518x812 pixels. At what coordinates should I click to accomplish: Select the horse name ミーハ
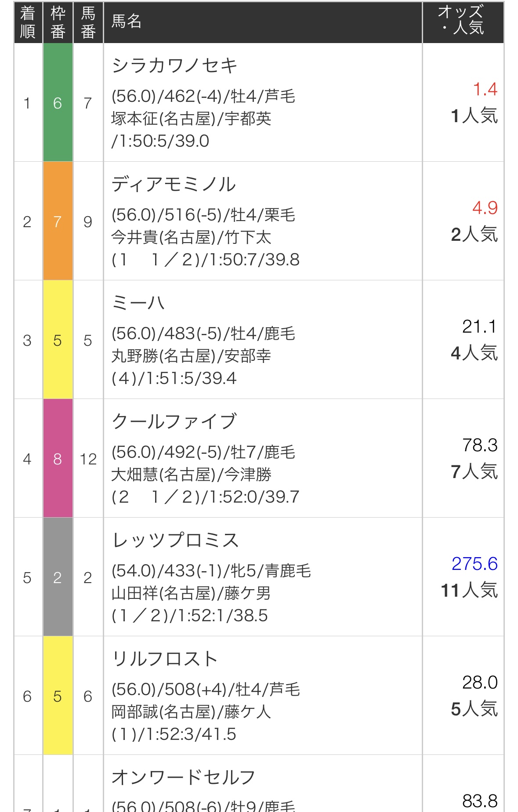(138, 303)
